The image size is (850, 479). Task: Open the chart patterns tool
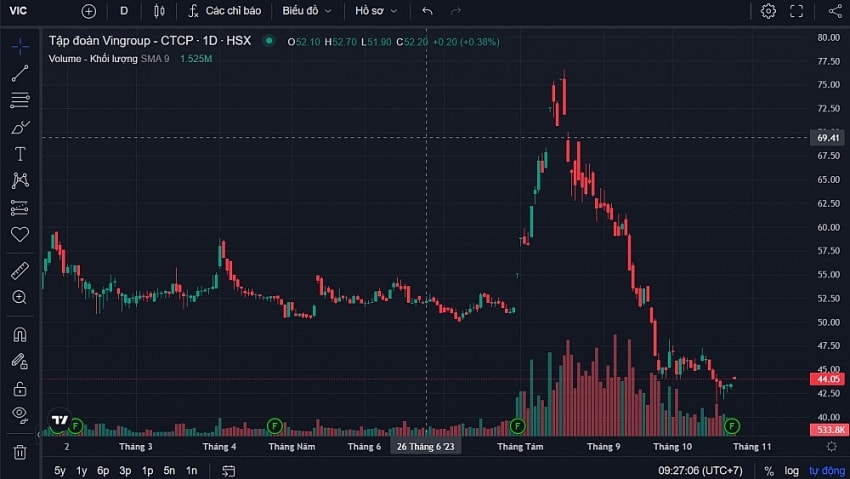(20, 180)
